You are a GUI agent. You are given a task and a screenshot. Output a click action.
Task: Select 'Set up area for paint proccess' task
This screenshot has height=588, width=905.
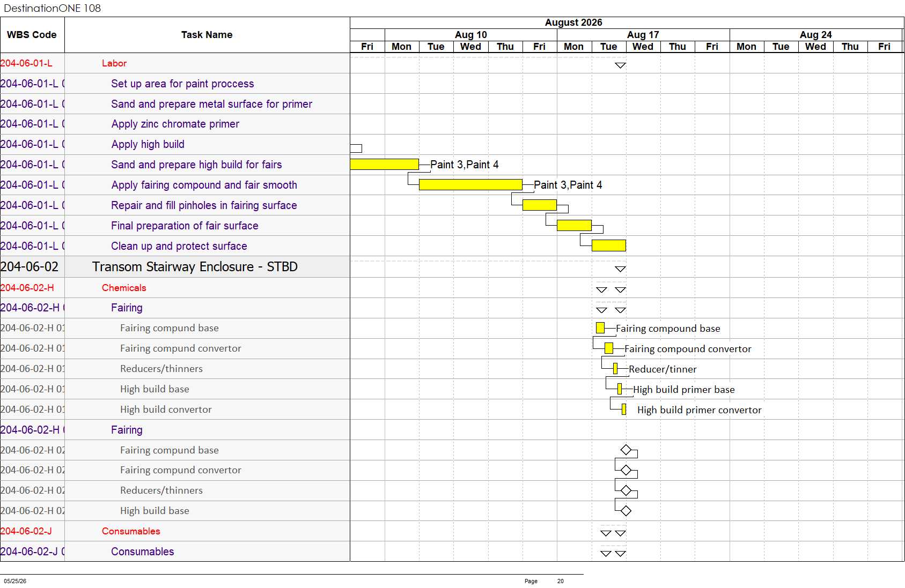point(182,84)
